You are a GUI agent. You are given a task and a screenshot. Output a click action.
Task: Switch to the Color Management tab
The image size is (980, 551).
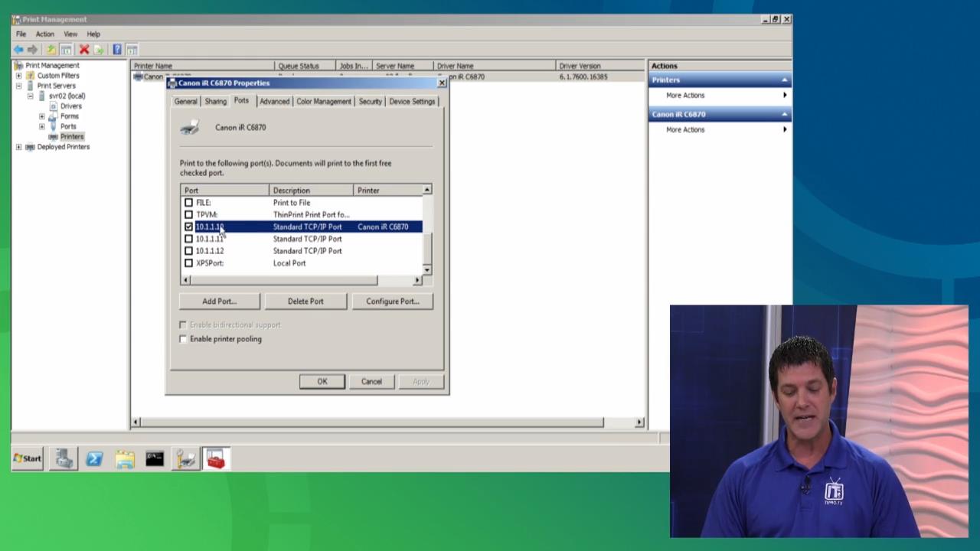(324, 101)
